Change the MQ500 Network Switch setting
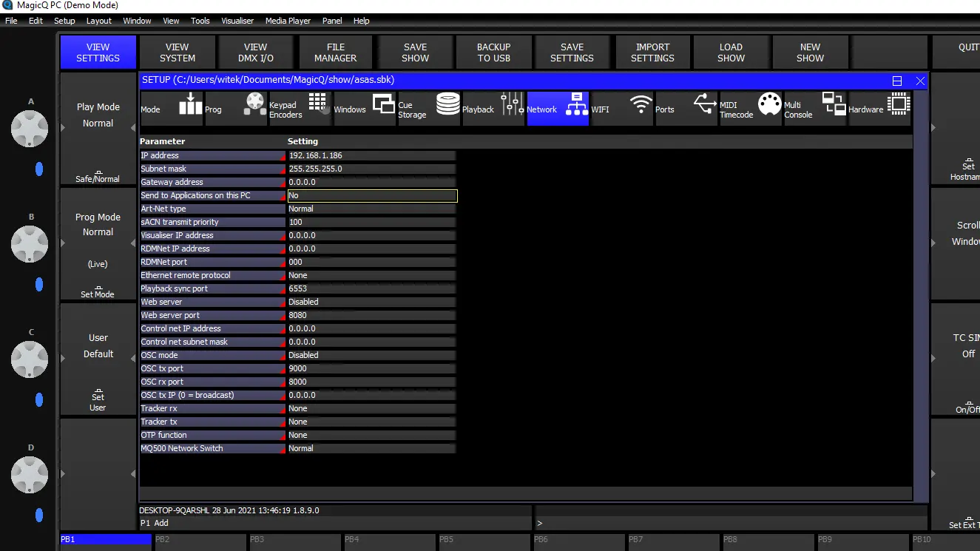 pos(371,448)
